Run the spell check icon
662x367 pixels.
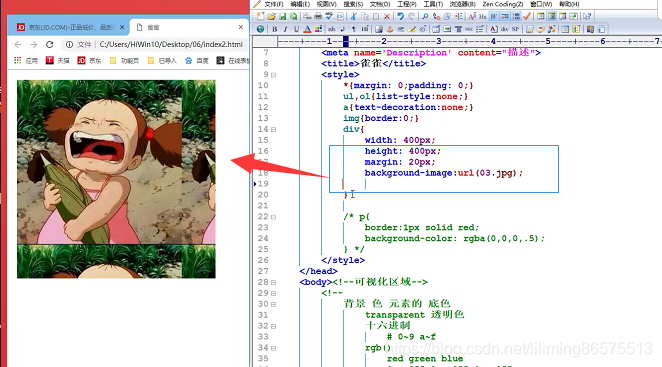[x=329, y=16]
